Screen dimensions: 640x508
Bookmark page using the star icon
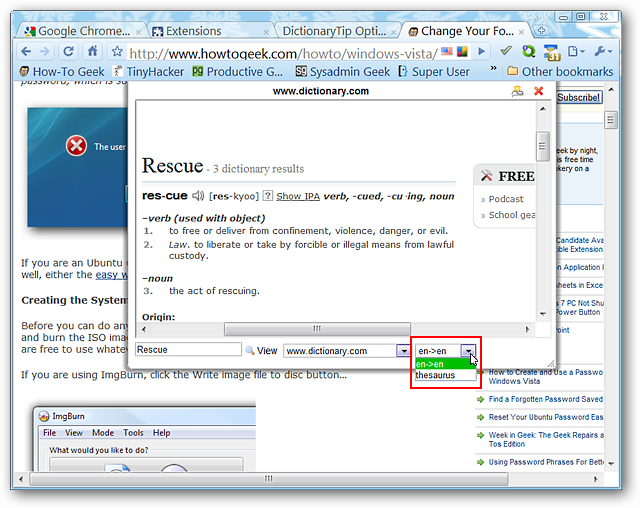pyautogui.click(x=117, y=52)
